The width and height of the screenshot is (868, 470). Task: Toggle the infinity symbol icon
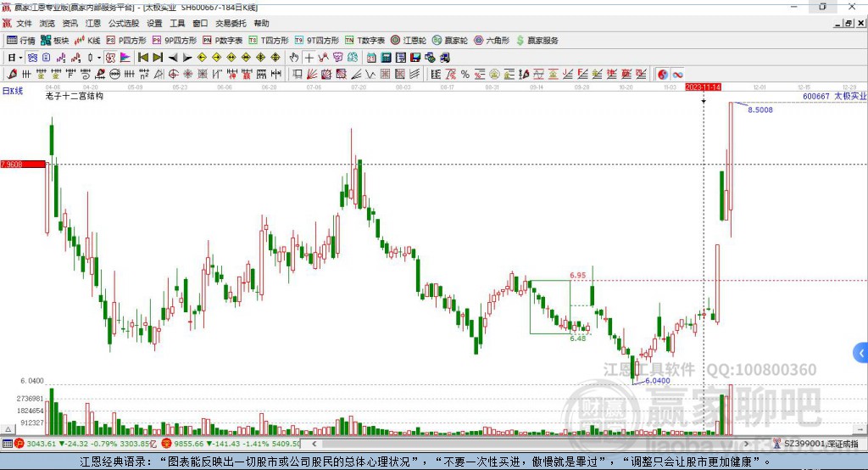677,75
